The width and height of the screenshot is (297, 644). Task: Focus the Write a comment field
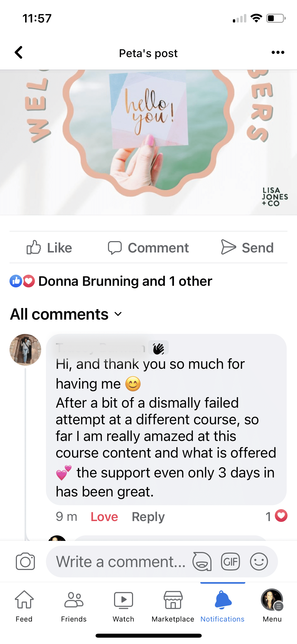(121, 562)
